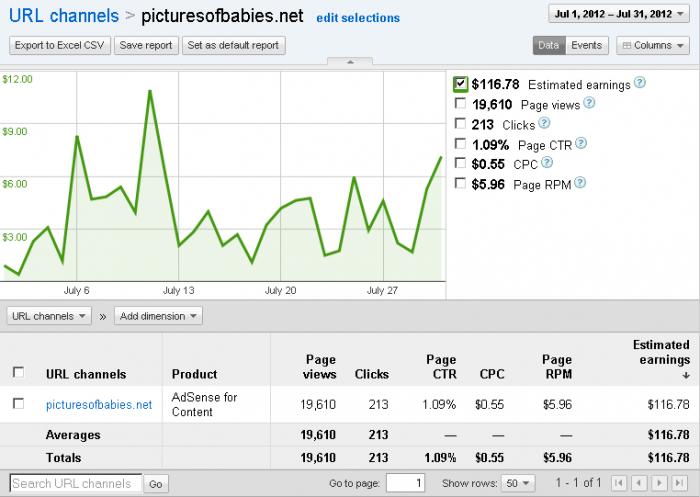This screenshot has height=497, width=700.
Task: Click Export to Excel CSV button
Action: 60,46
